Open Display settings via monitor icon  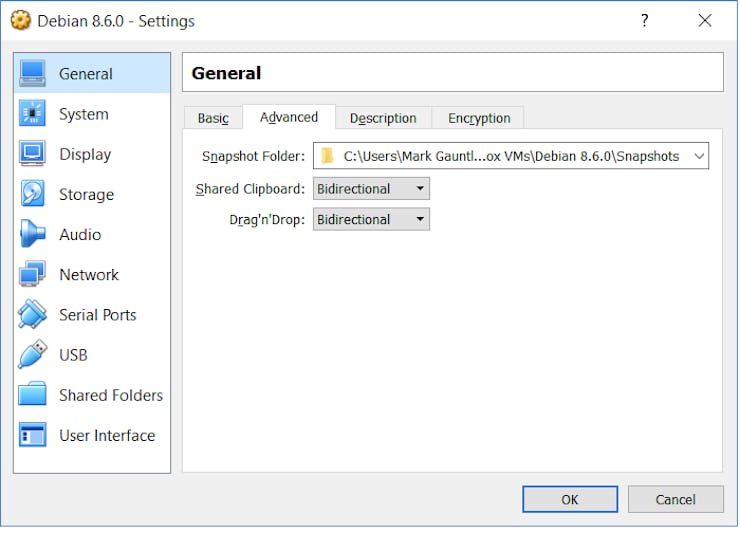[33, 154]
